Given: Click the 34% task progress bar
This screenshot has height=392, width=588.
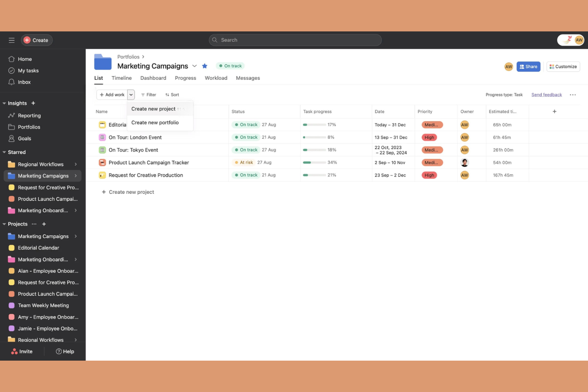Looking at the screenshot, I should pos(314,162).
